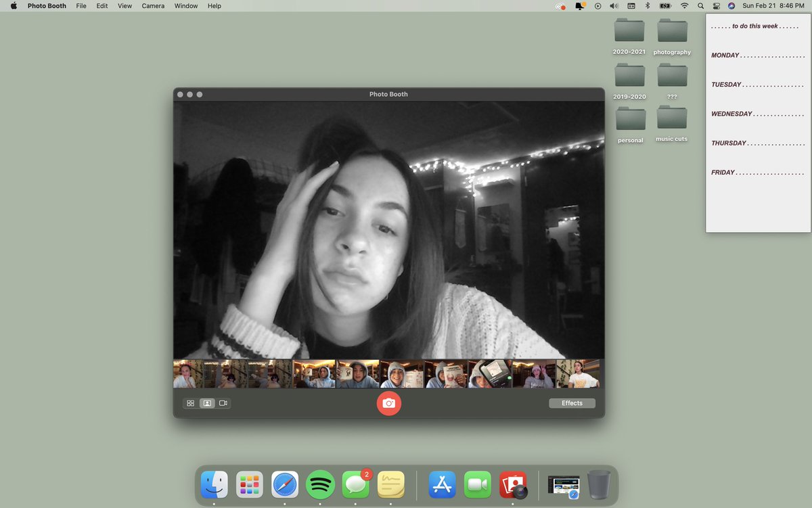The image size is (812, 508).
Task: Click the date and time Sun Feb 21
Action: pyautogui.click(x=772, y=5)
